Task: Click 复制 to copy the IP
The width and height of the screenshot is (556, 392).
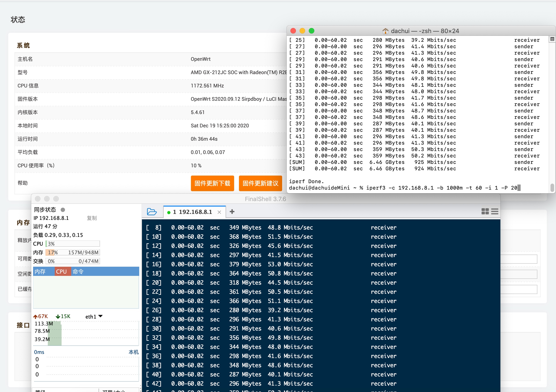Action: tap(92, 218)
